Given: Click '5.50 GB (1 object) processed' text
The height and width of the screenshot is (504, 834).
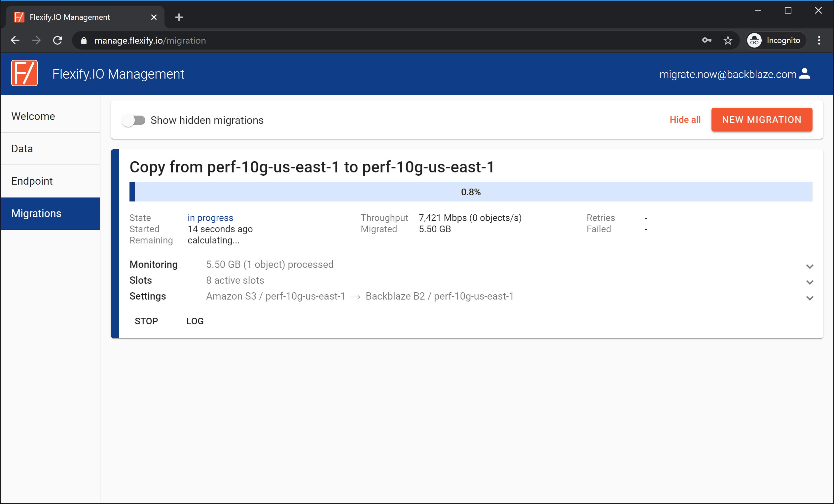Looking at the screenshot, I should pos(270,264).
